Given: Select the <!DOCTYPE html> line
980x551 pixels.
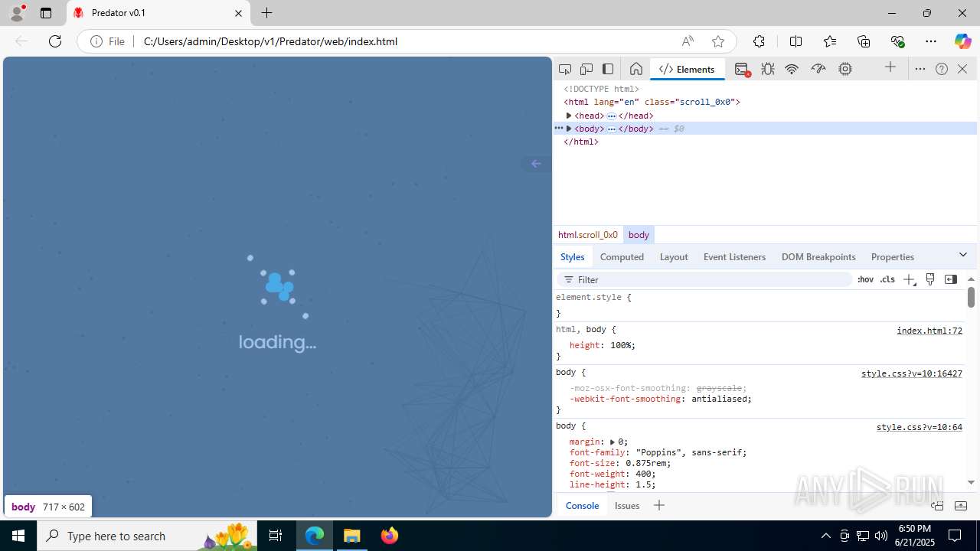Looking at the screenshot, I should pyautogui.click(x=601, y=89).
